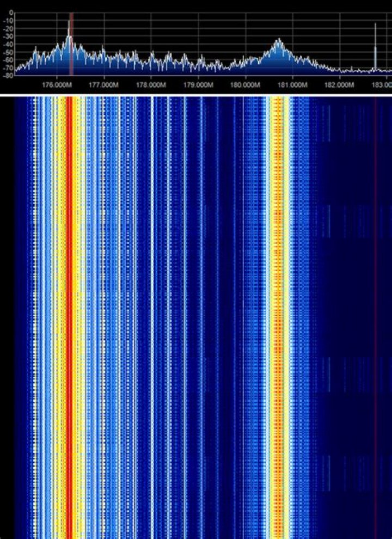Screen dimensions: 392x539
Task: Click the 182.000M frequency label
Action: [339, 85]
